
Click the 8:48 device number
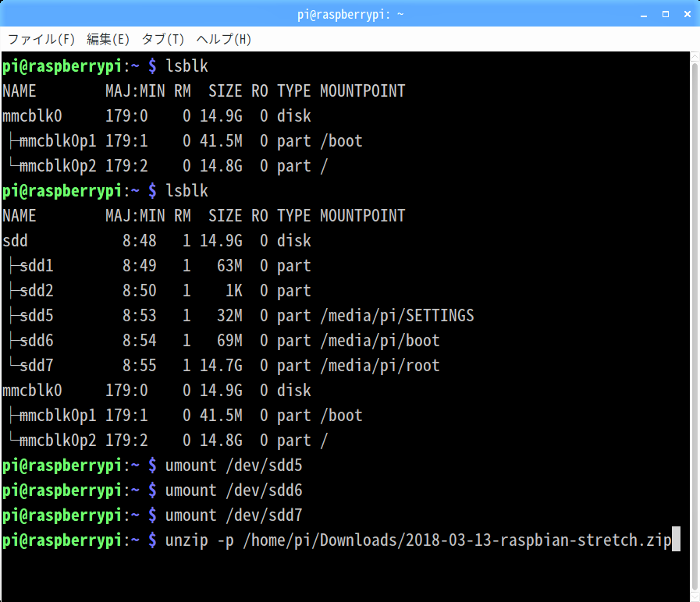[139, 240]
